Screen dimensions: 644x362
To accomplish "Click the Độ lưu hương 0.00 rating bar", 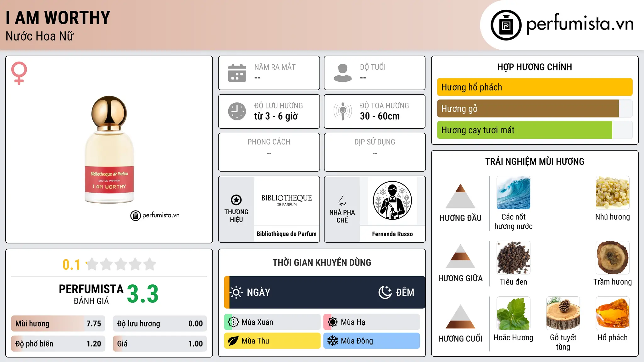I will [x=160, y=324].
